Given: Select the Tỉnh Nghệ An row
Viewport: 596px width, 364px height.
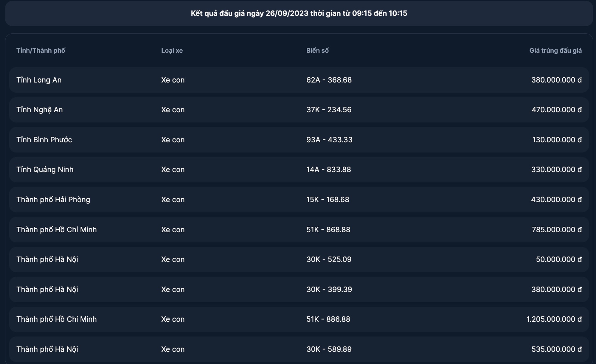Looking at the screenshot, I should 299,110.
